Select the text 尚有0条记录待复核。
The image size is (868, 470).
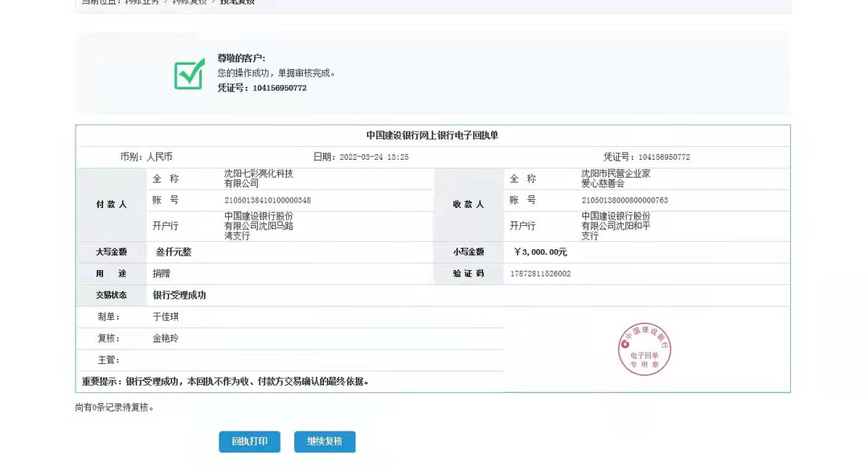click(115, 407)
